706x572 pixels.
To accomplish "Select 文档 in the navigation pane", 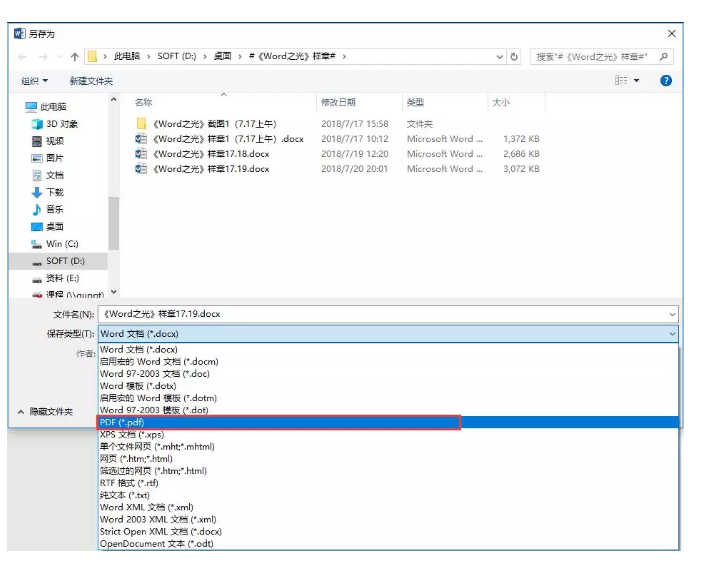I will pos(48,175).
